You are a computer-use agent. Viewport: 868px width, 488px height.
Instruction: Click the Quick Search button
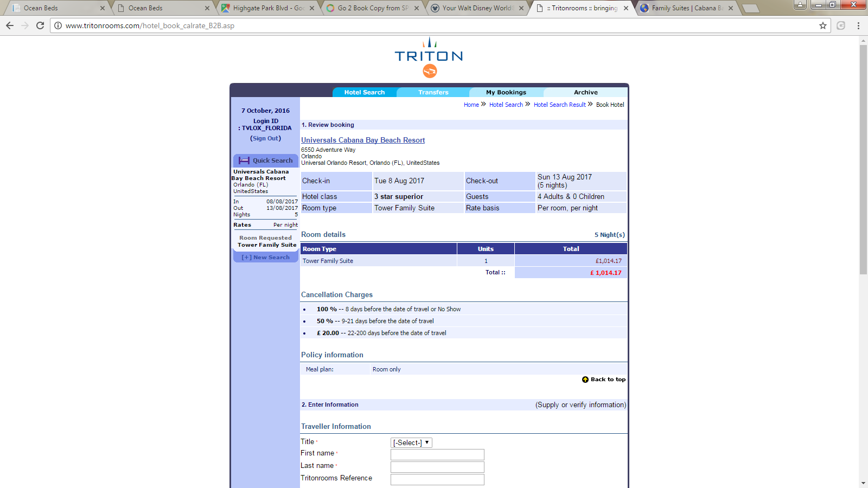point(266,160)
